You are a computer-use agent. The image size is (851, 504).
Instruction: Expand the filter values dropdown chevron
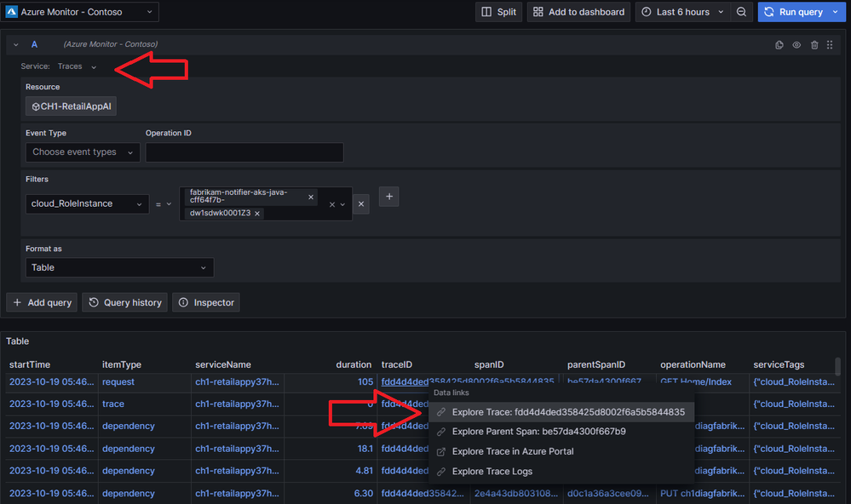coord(342,204)
